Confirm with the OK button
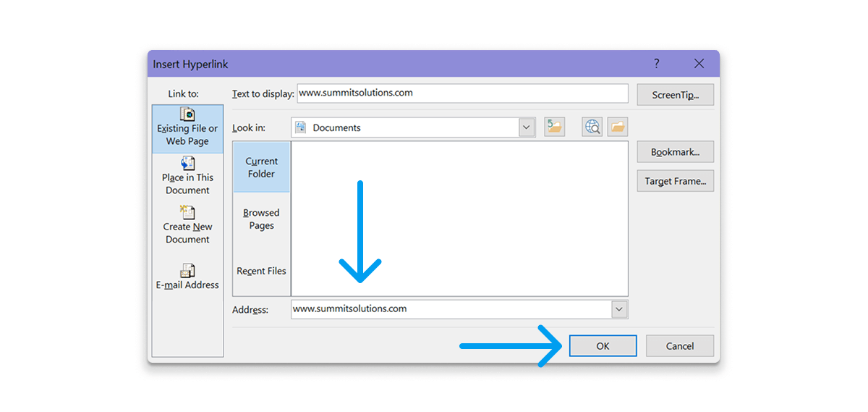This screenshot has width=868, height=412. (x=603, y=346)
